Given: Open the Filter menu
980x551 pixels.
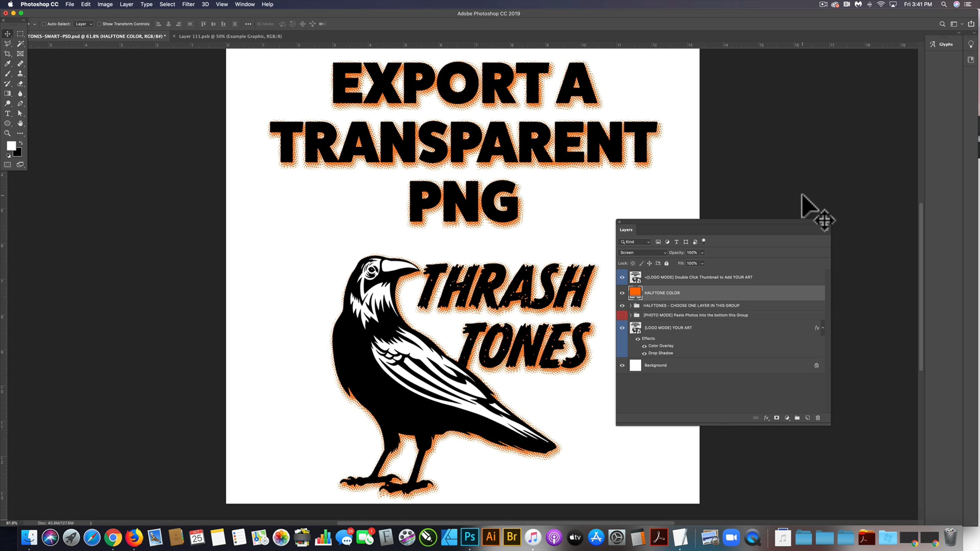Looking at the screenshot, I should [x=188, y=4].
